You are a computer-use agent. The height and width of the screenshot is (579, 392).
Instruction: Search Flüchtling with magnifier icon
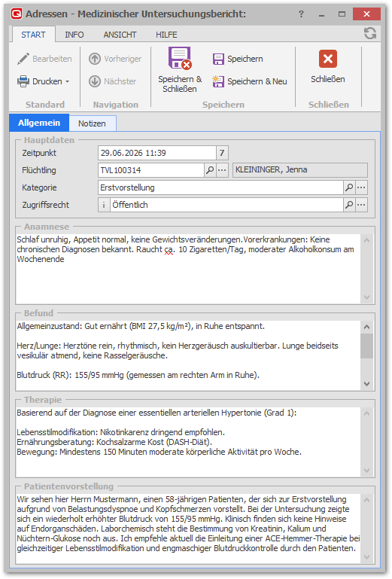click(210, 170)
